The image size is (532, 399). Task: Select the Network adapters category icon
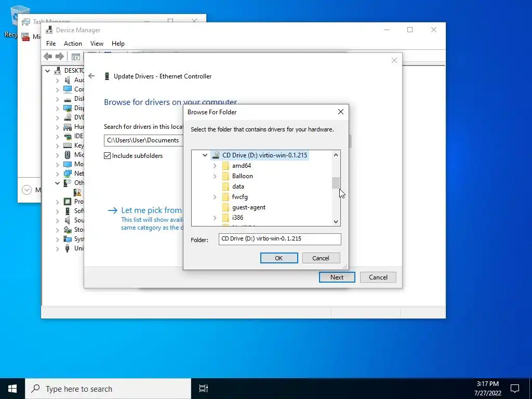coord(68,174)
